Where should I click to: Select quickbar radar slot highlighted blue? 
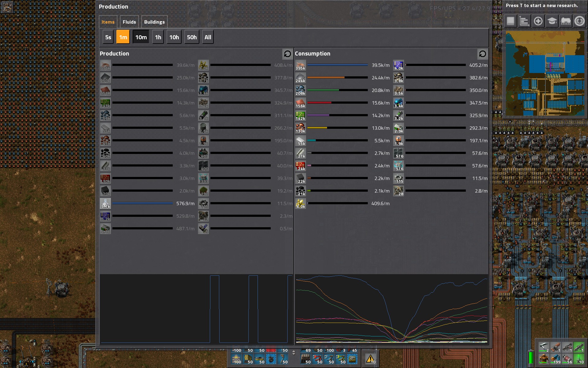coord(271,358)
